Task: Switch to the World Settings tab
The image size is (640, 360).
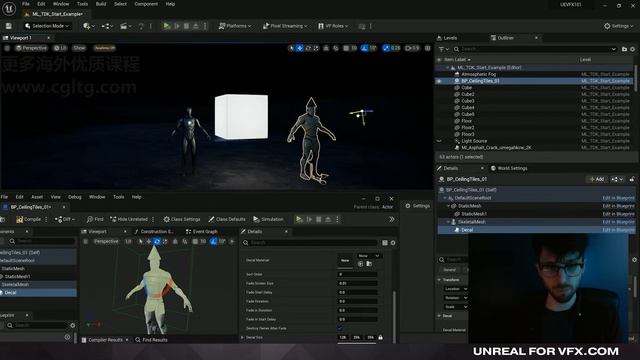Action: (509, 168)
